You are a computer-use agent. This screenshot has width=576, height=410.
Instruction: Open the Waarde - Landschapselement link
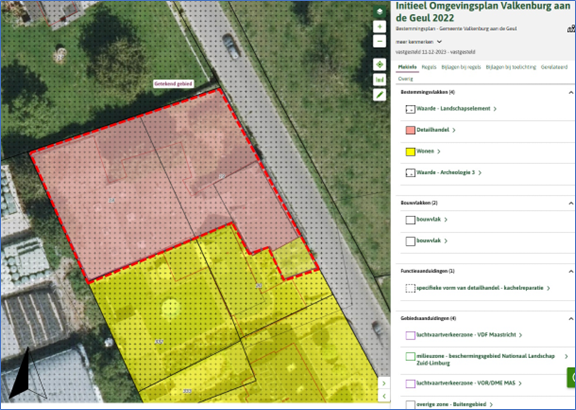point(453,109)
